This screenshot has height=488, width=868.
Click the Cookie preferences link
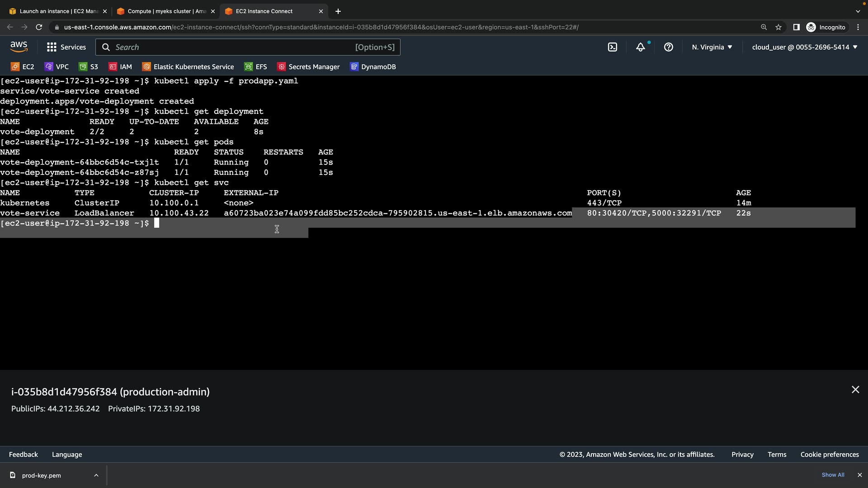(x=829, y=455)
